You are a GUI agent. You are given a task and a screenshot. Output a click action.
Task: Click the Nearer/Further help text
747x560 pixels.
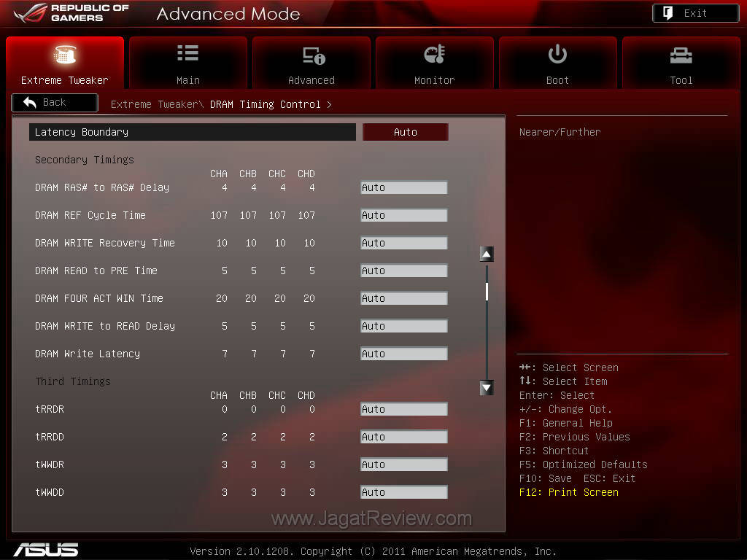[x=560, y=132]
